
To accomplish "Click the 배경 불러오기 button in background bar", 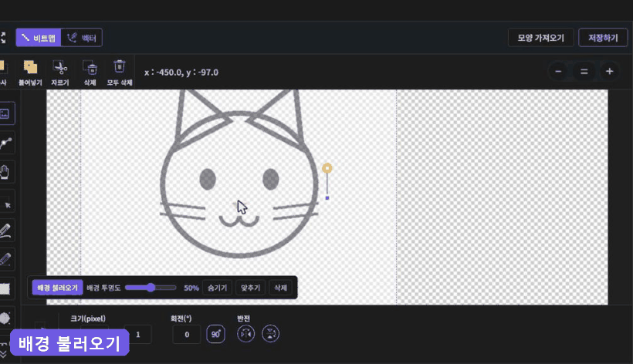I will (x=57, y=288).
